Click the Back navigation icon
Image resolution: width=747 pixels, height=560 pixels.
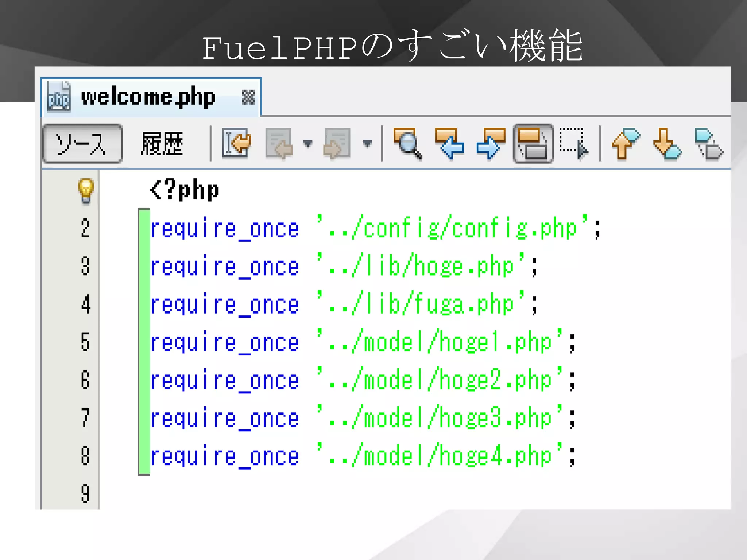coord(279,143)
